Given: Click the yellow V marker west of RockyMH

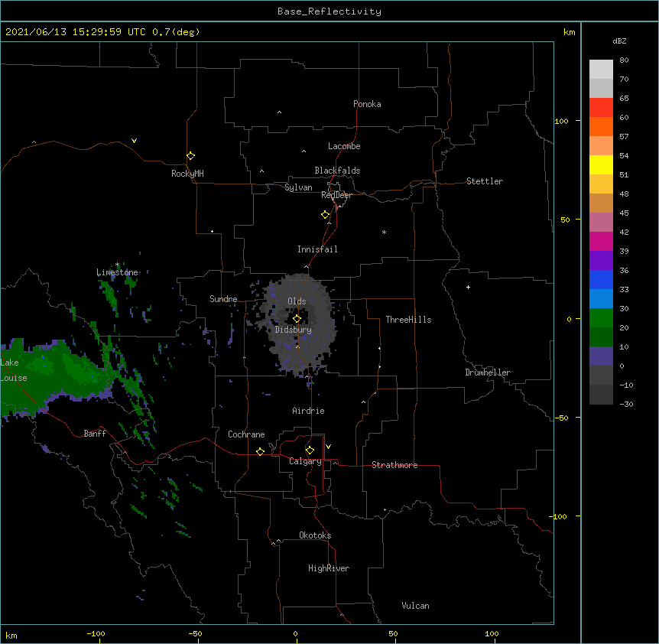Looking at the screenshot, I should click(x=134, y=141).
